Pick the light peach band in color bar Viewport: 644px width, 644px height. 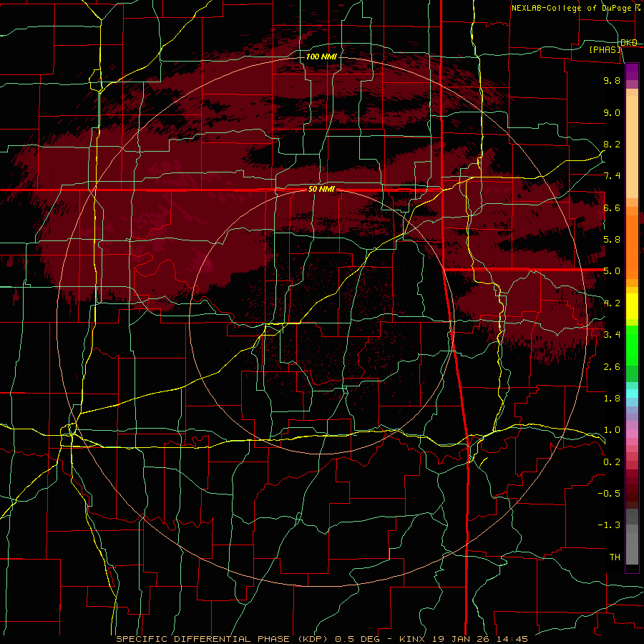(x=632, y=147)
